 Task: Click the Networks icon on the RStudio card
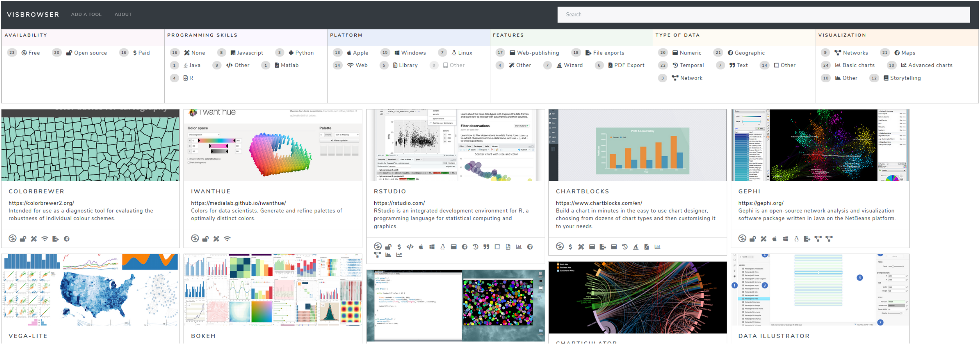(x=377, y=255)
